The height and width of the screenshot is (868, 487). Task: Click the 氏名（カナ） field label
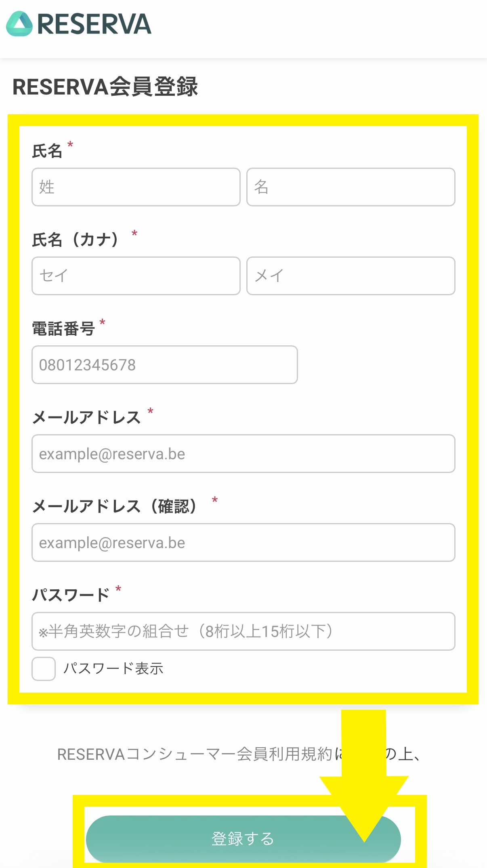pos(76,240)
